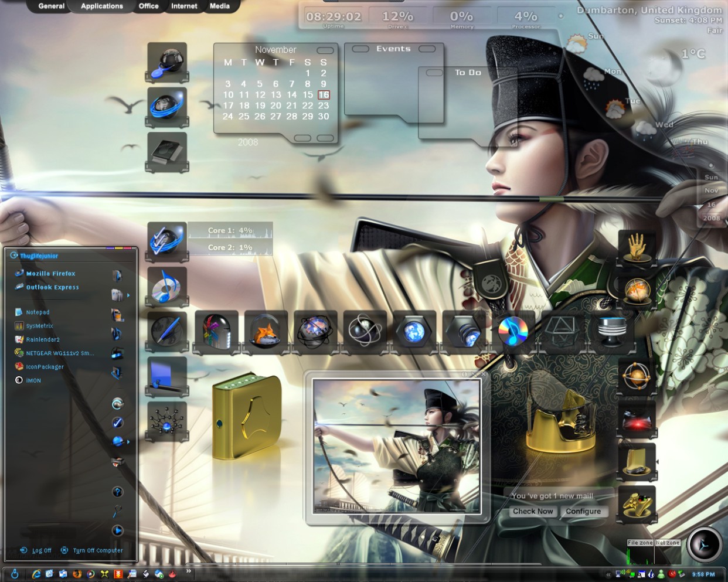
Task: Click the taskbar clock showing 9:58 PM
Action: (x=703, y=574)
